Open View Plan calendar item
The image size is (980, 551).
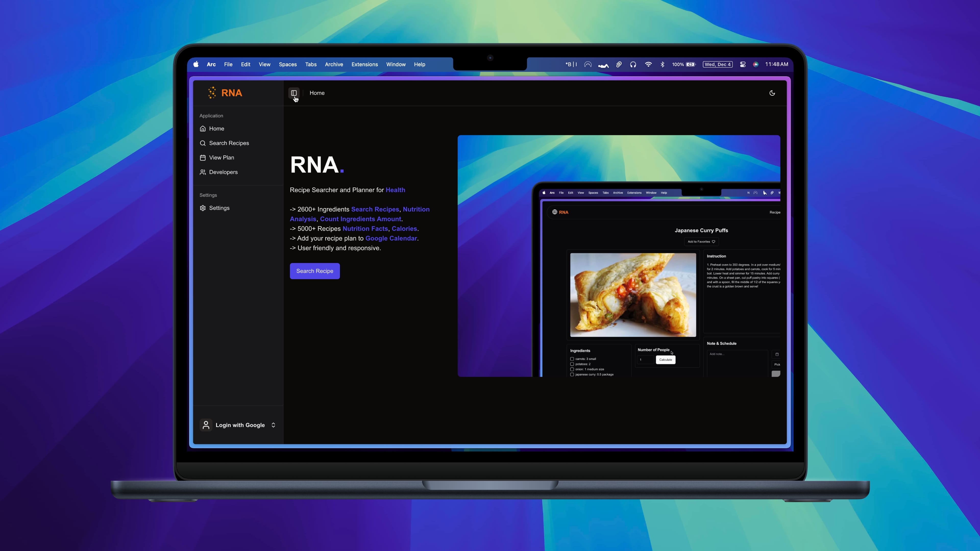[x=222, y=157]
